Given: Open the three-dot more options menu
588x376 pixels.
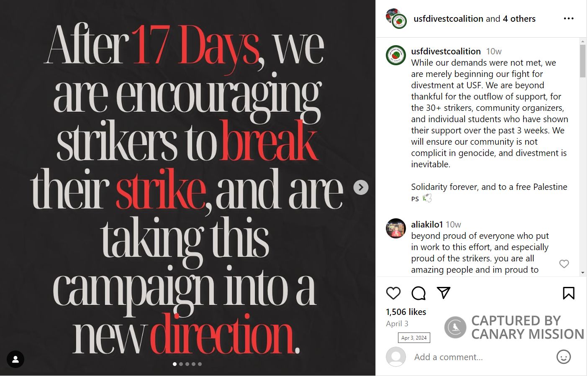Looking at the screenshot, I should point(568,19).
